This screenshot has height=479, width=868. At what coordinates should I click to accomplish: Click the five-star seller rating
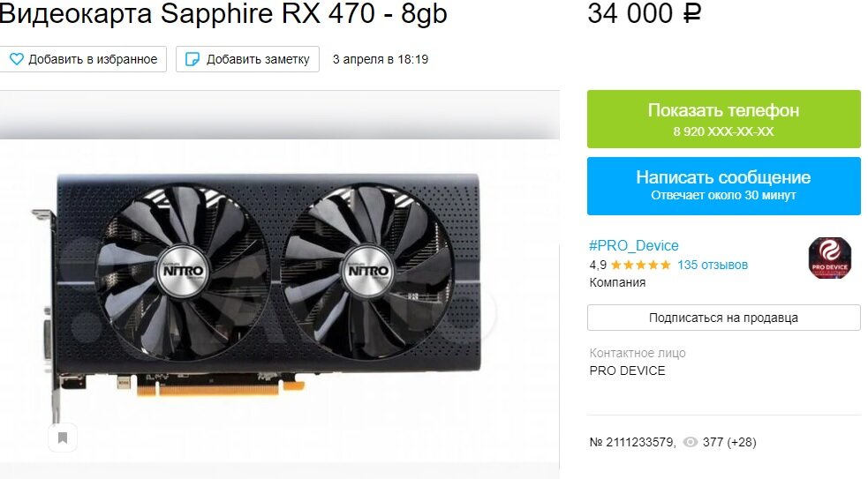[x=640, y=265]
